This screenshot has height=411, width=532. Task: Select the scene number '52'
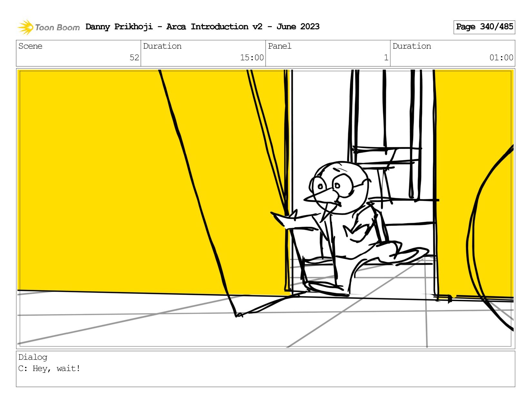click(x=134, y=57)
